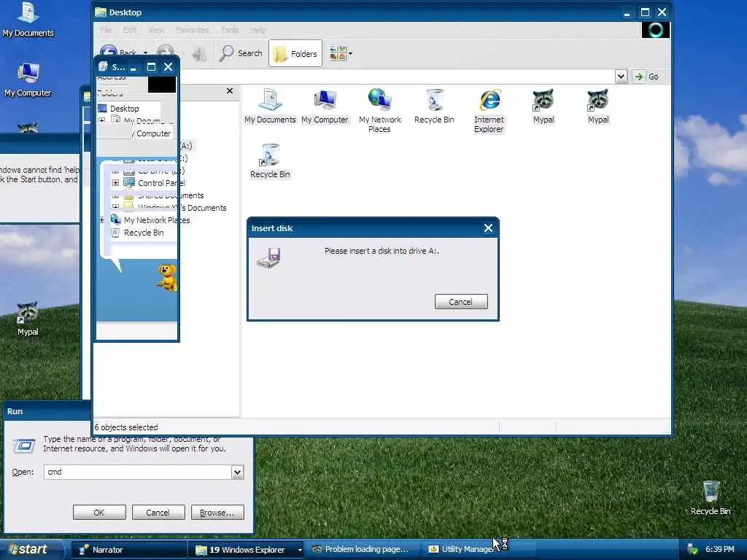Image resolution: width=747 pixels, height=560 pixels.
Task: Click the Start button on the taskbar
Action: pos(31,549)
